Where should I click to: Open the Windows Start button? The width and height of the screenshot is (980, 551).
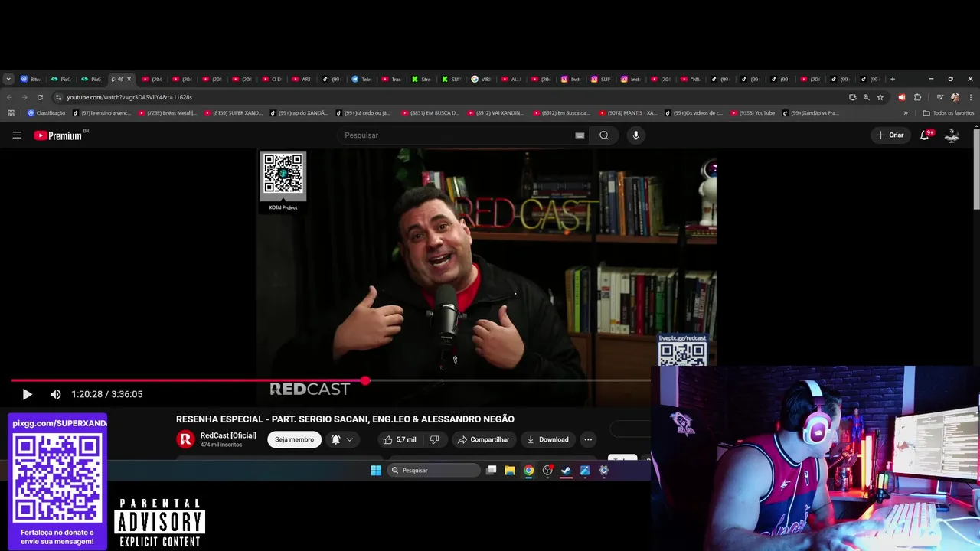tap(376, 471)
